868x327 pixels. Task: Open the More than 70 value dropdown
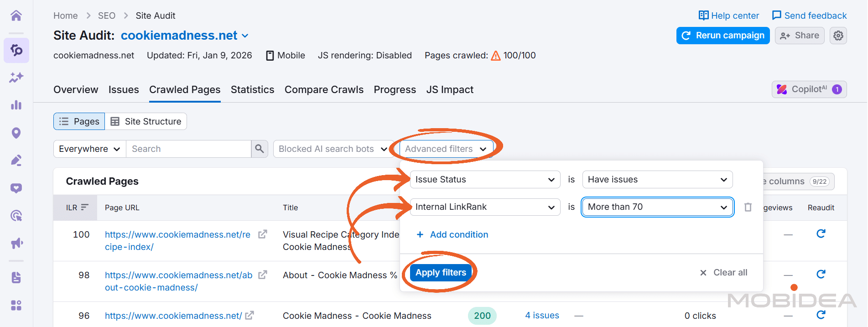coord(657,207)
